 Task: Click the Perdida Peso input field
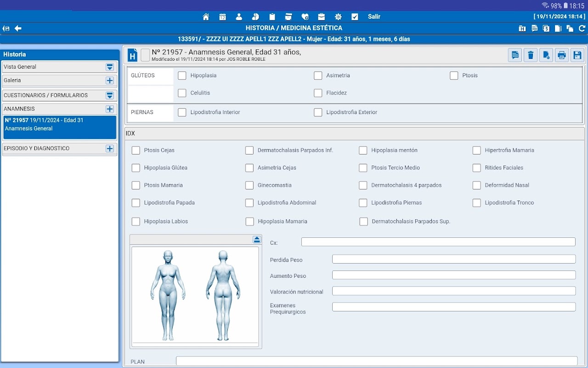pos(453,259)
